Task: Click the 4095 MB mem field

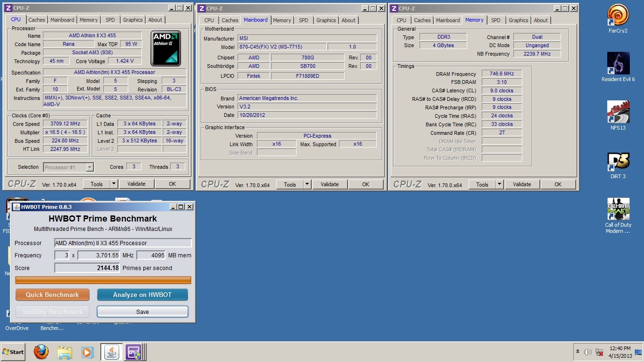Action: (151, 255)
